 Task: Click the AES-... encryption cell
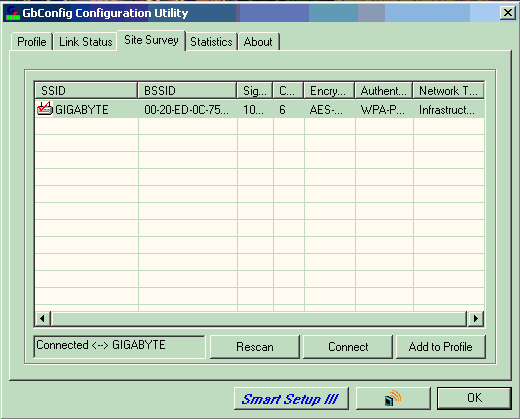click(326, 110)
